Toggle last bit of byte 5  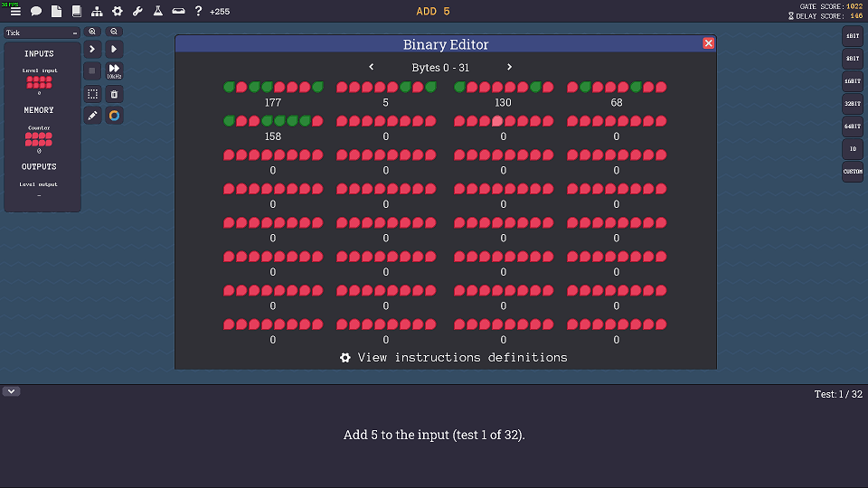click(431, 87)
